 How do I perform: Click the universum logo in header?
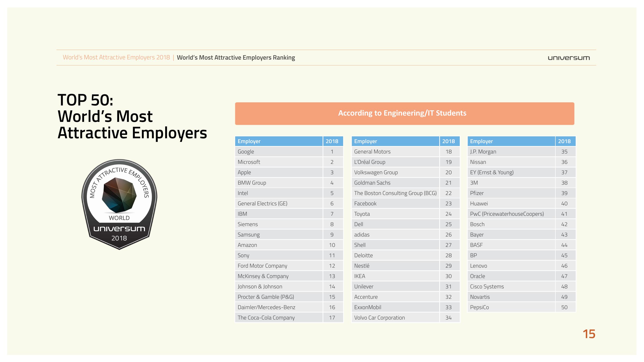coord(568,58)
